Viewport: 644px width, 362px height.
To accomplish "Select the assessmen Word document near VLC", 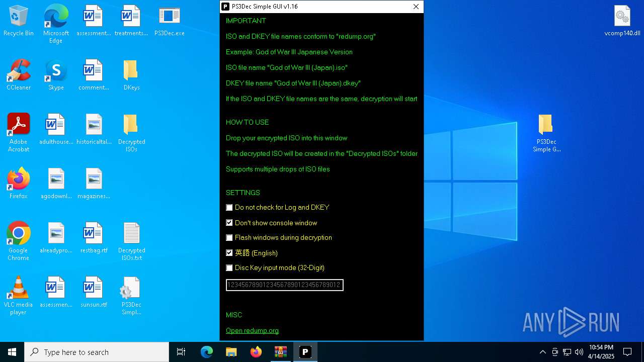I will (x=56, y=292).
